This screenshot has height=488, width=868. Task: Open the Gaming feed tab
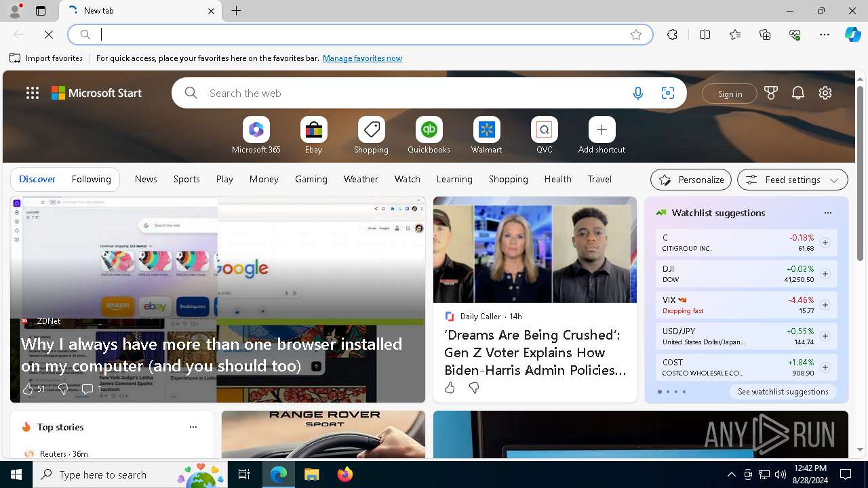pyautogui.click(x=311, y=179)
